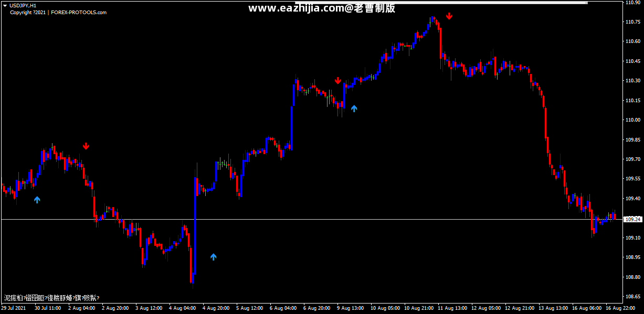Click the current price tag 109.24
The height and width of the screenshot is (314, 644).
click(x=632, y=220)
